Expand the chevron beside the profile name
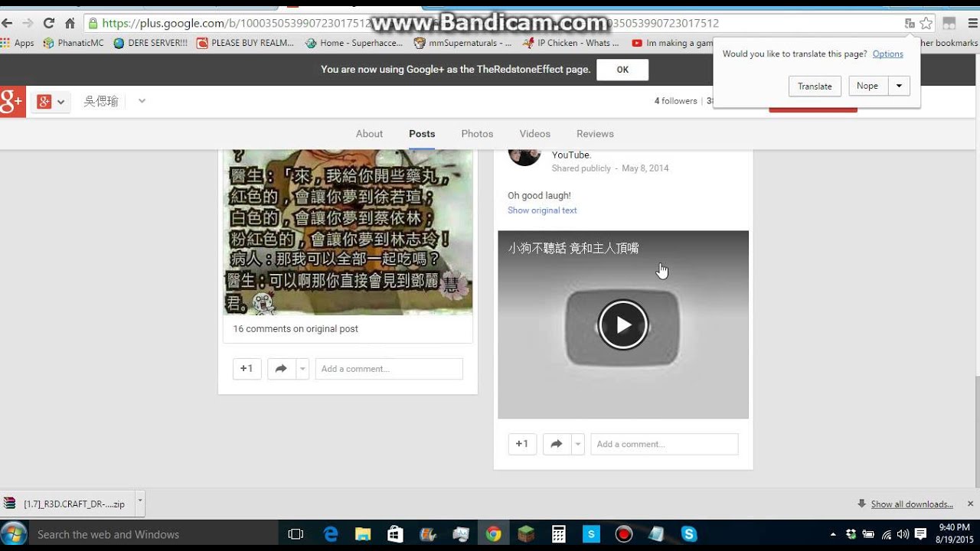 point(142,101)
